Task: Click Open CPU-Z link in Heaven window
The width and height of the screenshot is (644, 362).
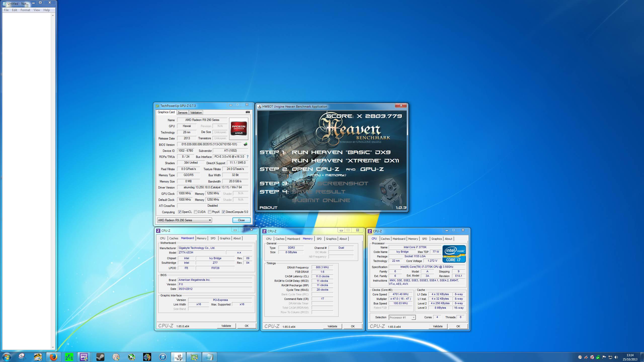Action: click(315, 169)
